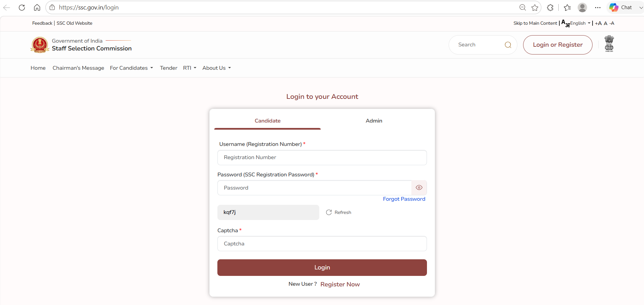Increase font size with +A
644x305 pixels.
click(598, 23)
